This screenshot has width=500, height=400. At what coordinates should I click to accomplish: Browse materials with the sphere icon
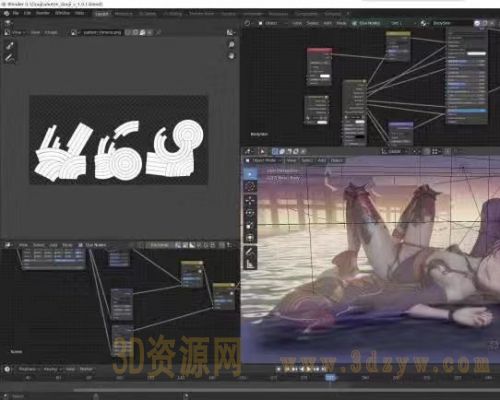[424, 23]
